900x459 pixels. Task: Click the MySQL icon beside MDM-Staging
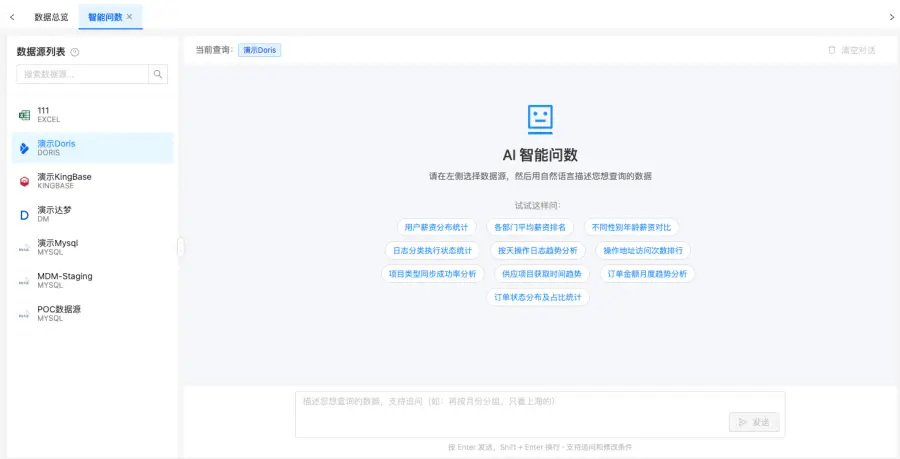click(x=24, y=281)
